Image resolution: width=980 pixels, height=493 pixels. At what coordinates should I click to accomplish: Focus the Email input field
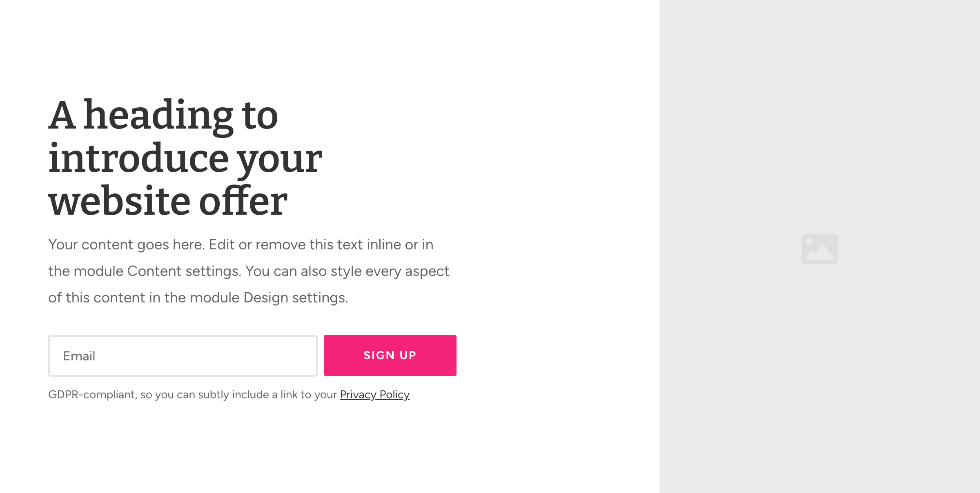183,356
